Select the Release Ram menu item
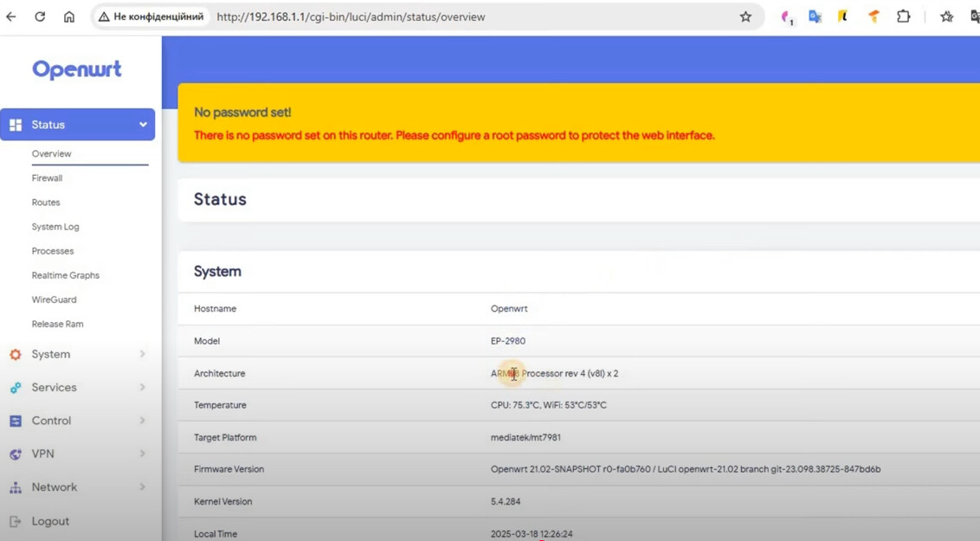Screen dimensions: 980x541 [x=57, y=325]
